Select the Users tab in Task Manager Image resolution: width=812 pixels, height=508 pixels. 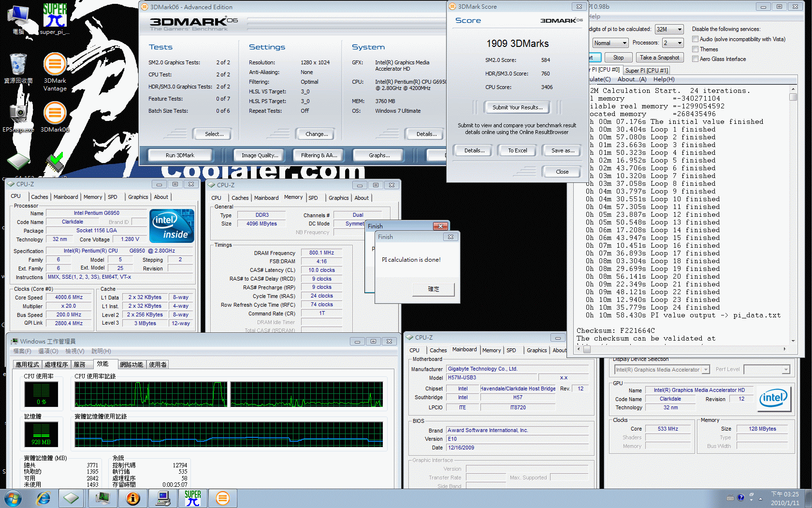tap(158, 365)
